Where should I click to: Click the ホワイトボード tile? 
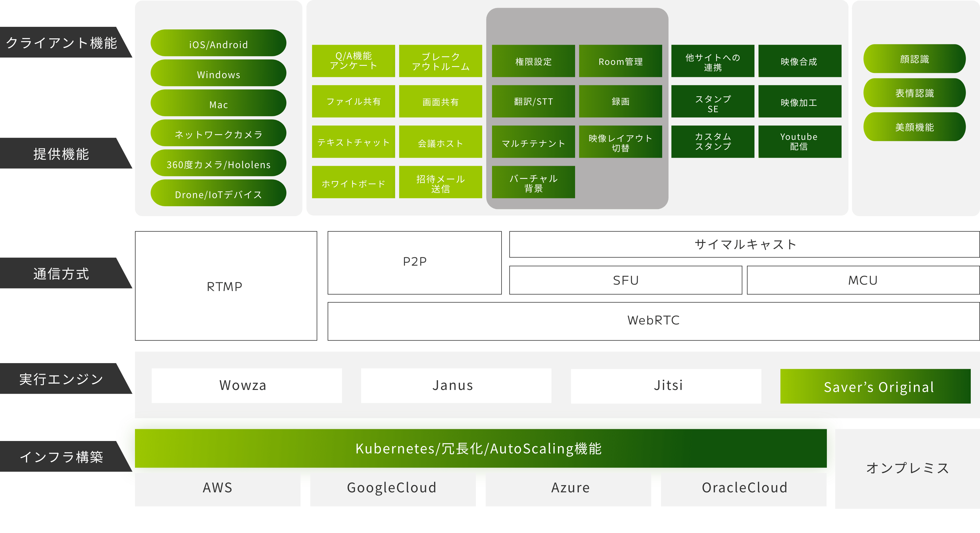pyautogui.click(x=353, y=182)
